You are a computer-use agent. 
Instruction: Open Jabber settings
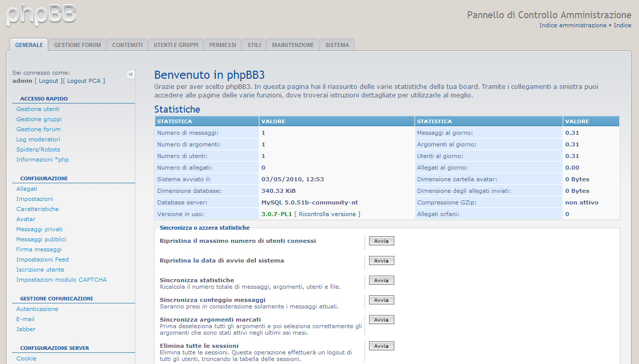click(x=26, y=329)
